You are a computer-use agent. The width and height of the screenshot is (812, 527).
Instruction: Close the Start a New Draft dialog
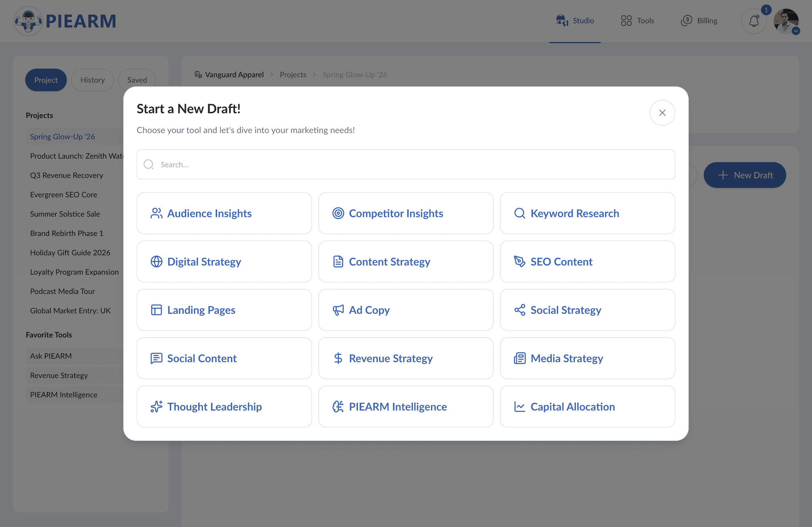pos(662,113)
